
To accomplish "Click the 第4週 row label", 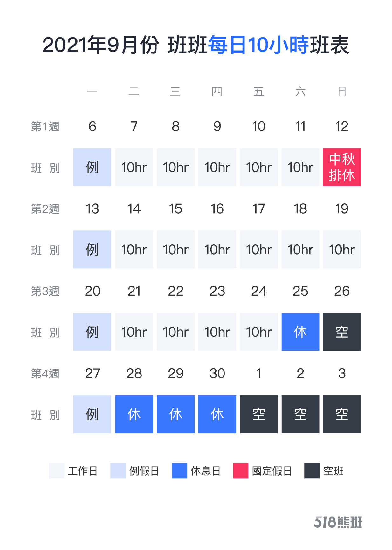I will coord(45,373).
